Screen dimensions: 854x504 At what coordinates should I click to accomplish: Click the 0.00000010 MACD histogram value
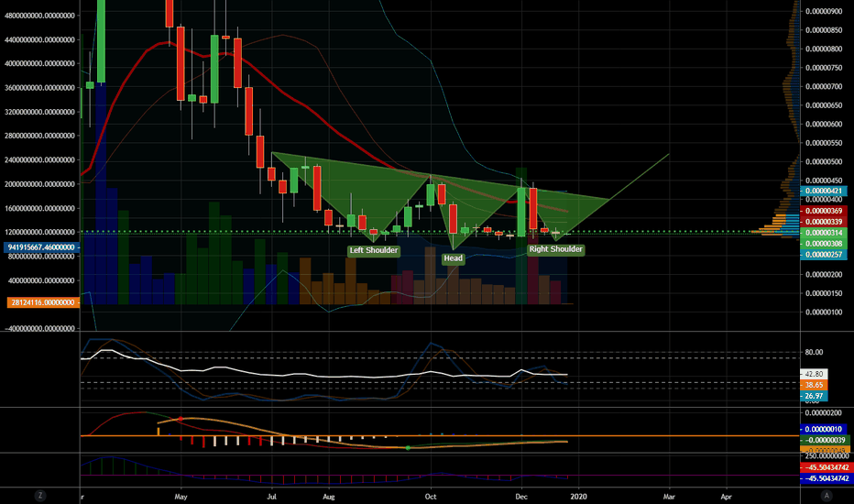pos(824,430)
